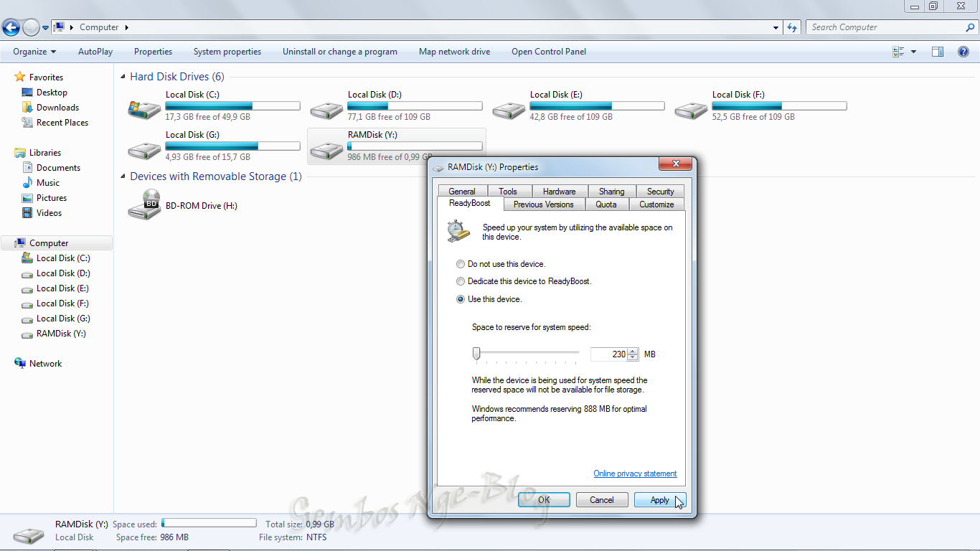Screen dimensions: 980x551
Task: Select the BD-ROM Drive (H:) icon
Action: click(x=144, y=205)
